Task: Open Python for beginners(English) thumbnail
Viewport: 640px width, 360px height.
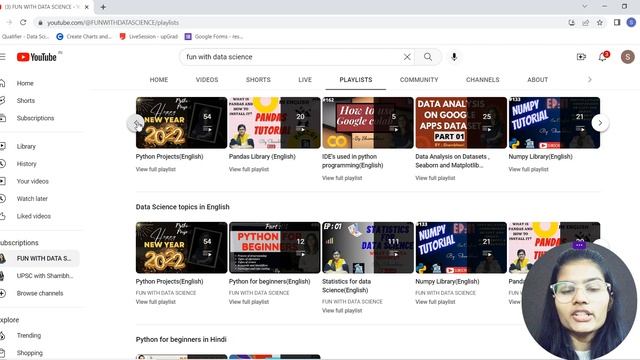Action: click(x=275, y=248)
